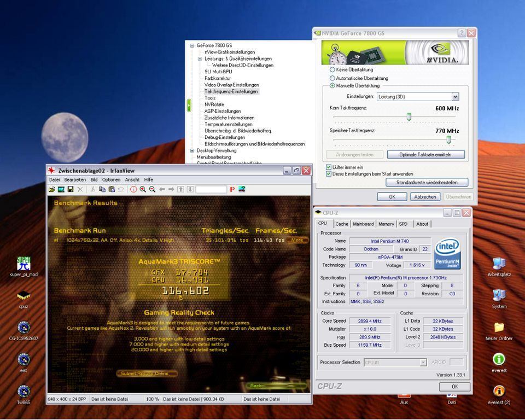This screenshot has width=525, height=420.
Task: Click the page number field in IrfanView toolbar
Action: 211,190
